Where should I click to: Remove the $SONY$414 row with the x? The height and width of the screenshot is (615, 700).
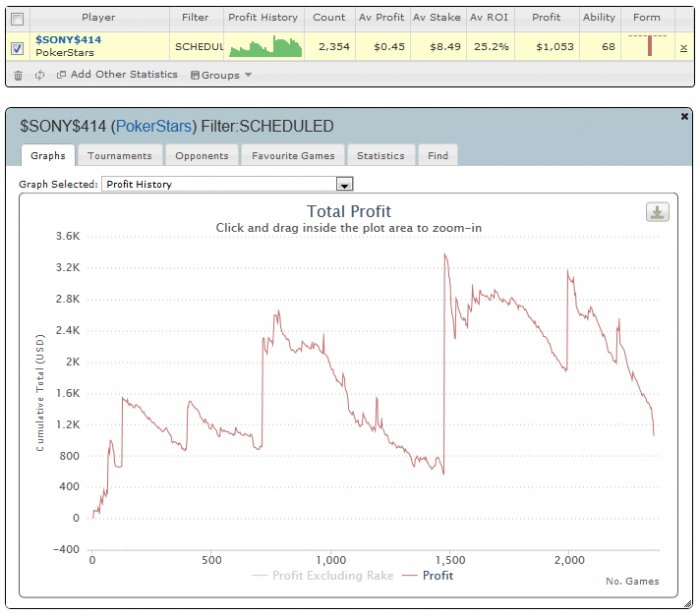click(683, 48)
